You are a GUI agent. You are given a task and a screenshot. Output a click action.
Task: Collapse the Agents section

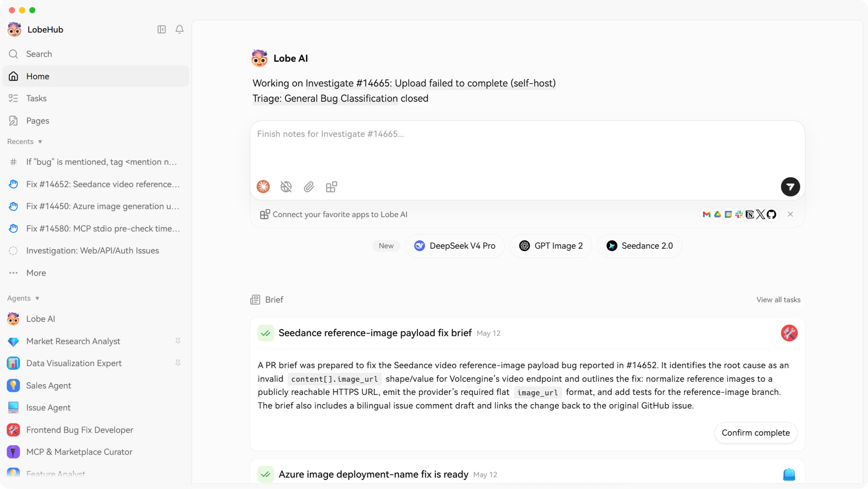coord(23,298)
